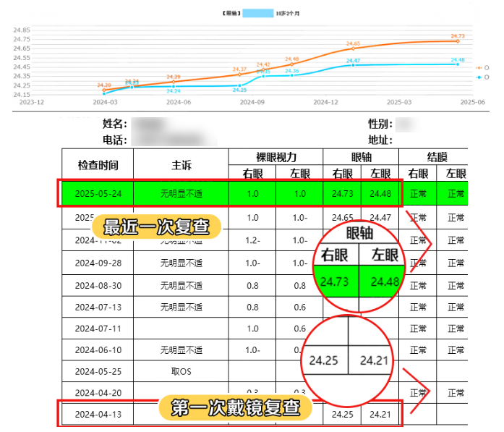Click the 裸眼视力 column header

pos(276,157)
